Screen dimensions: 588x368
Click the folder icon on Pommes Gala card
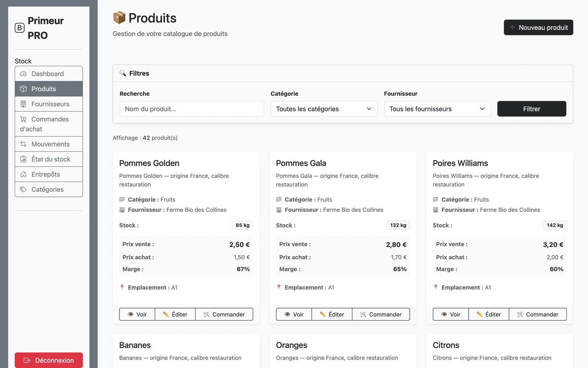click(279, 199)
